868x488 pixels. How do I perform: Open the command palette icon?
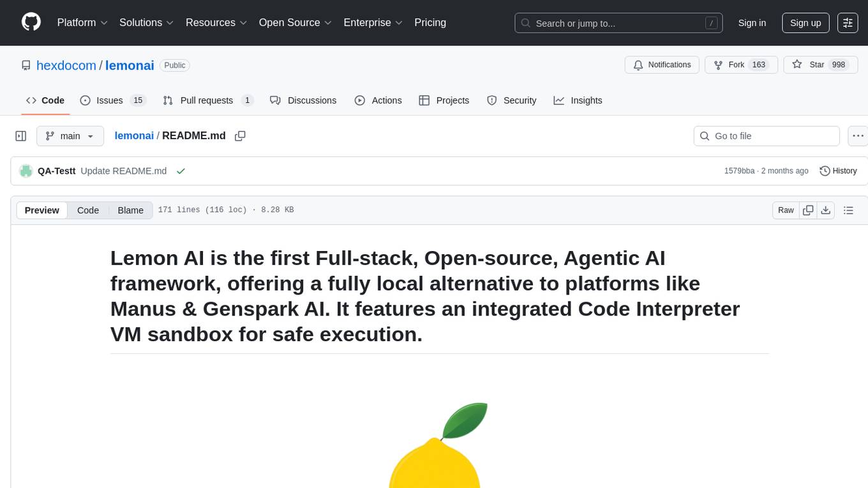848,22
